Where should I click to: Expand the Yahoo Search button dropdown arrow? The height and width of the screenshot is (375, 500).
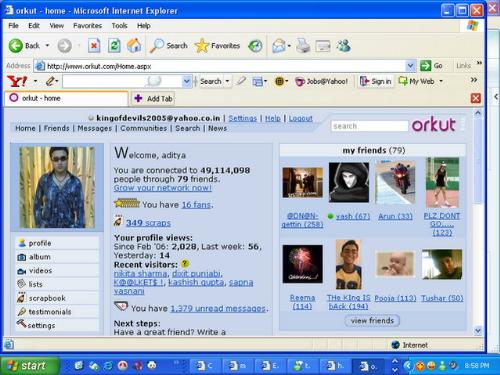[227, 81]
